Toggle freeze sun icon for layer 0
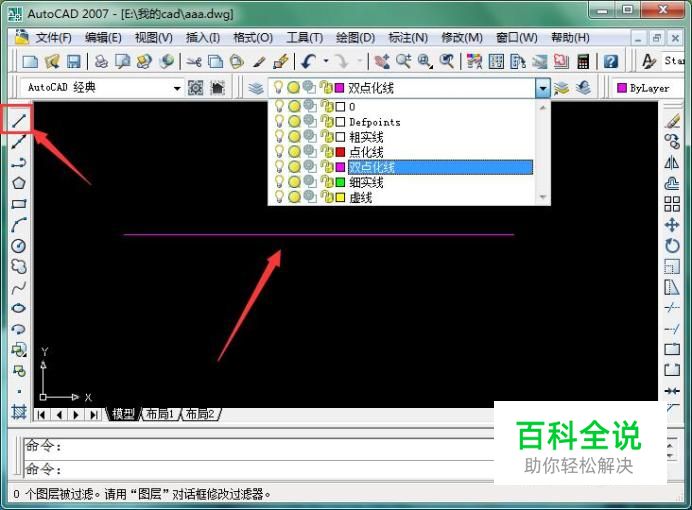Screen dimensions: 692x510 coord(294,106)
